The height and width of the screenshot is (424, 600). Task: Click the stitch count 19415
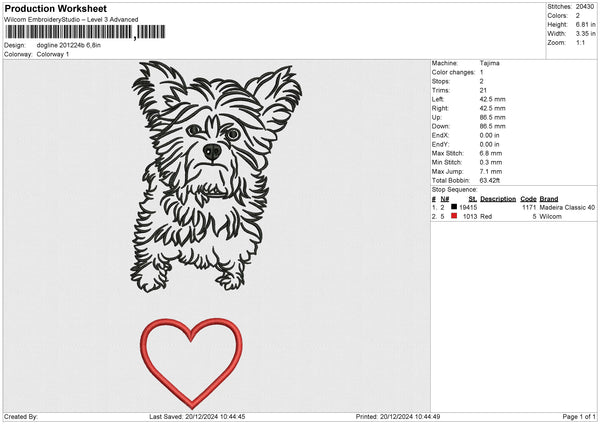coord(468,207)
